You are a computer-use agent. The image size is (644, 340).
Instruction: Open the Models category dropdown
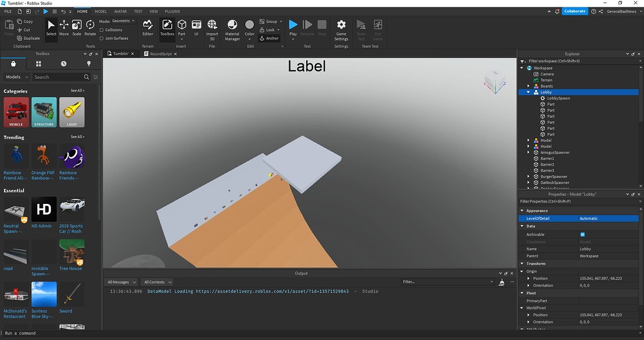(x=17, y=76)
